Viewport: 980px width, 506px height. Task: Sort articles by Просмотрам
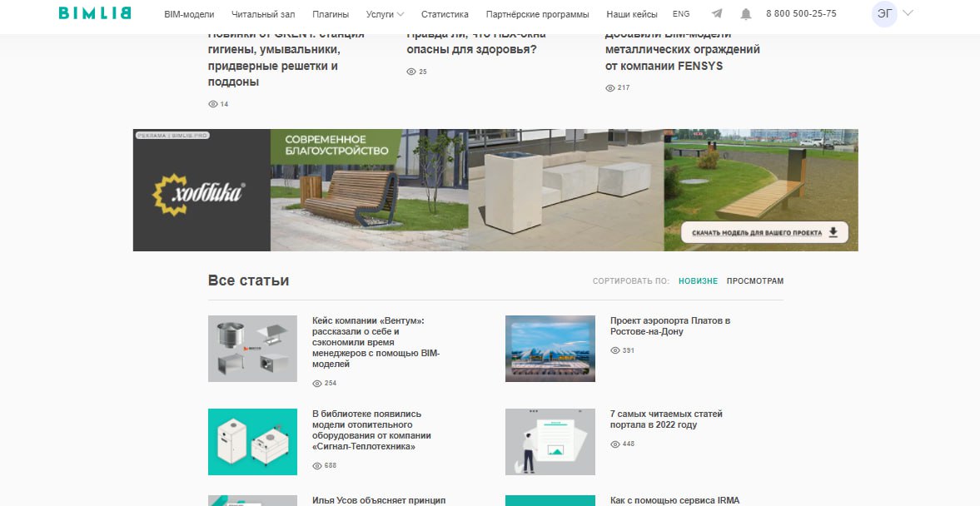(x=754, y=281)
